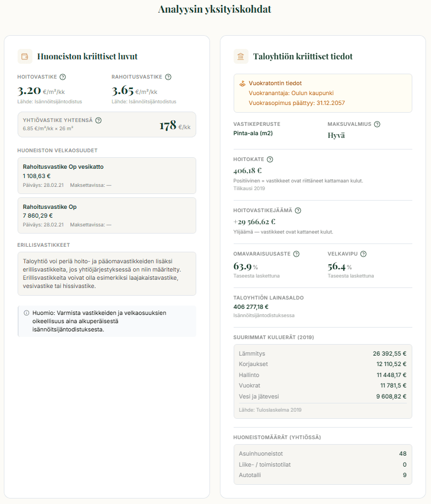
Task: Click the Hoitokate question mark icon
Action: point(270,159)
